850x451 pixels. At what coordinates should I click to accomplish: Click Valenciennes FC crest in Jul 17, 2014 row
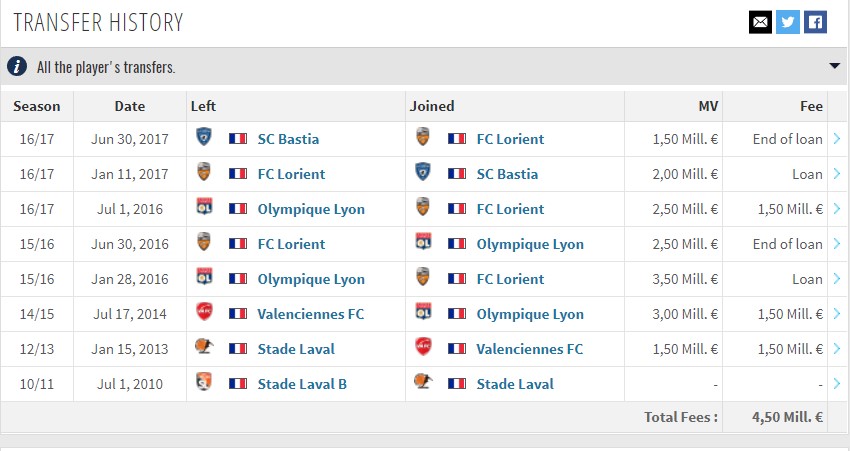pyautogui.click(x=204, y=312)
